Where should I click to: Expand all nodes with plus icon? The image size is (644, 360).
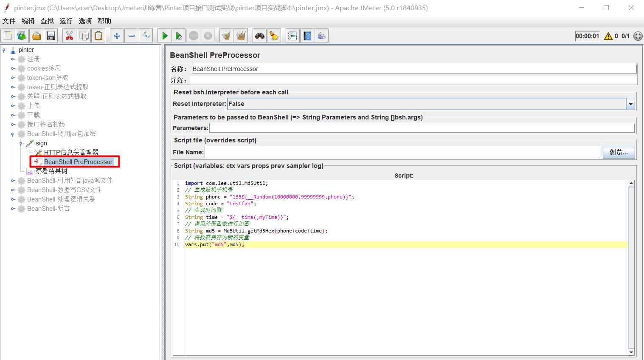click(x=117, y=36)
